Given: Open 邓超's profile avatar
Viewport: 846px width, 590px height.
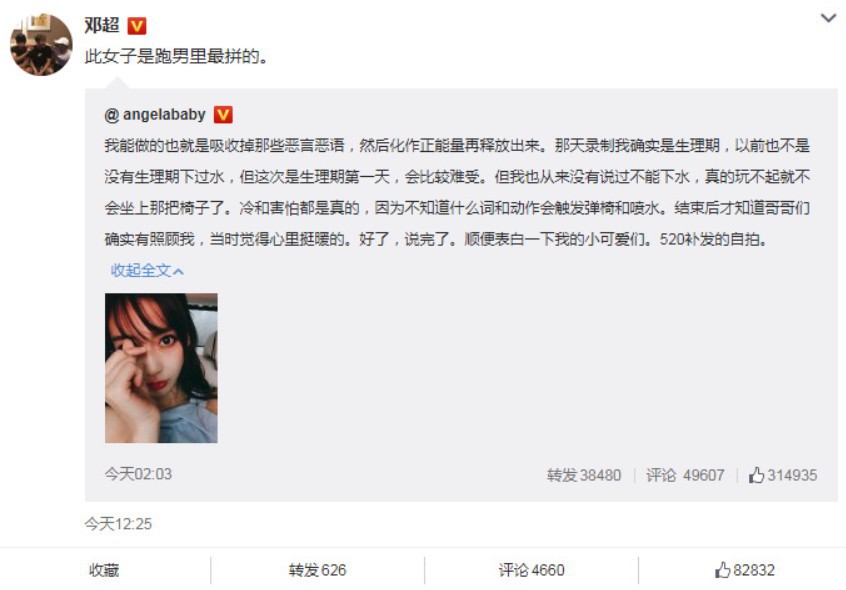Looking at the screenshot, I should [x=41, y=45].
